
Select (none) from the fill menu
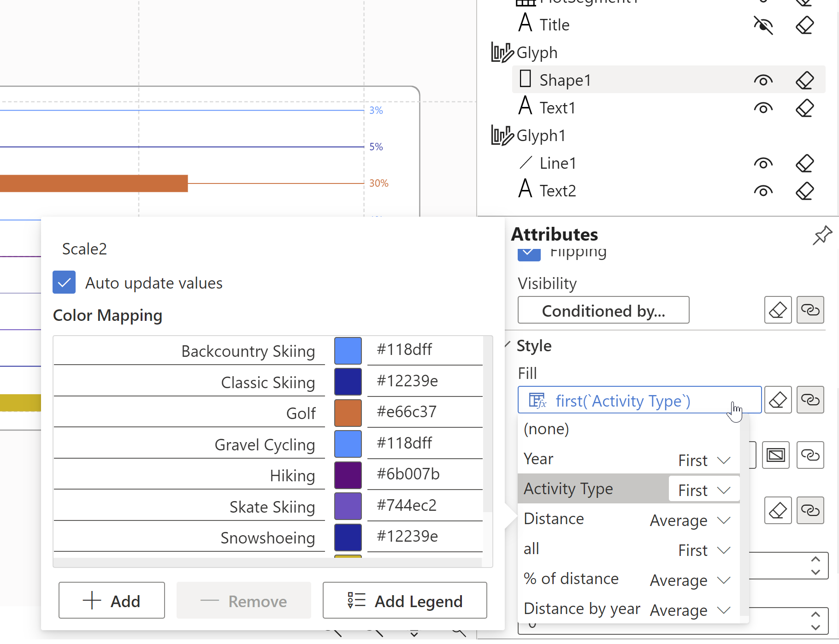coord(546,429)
